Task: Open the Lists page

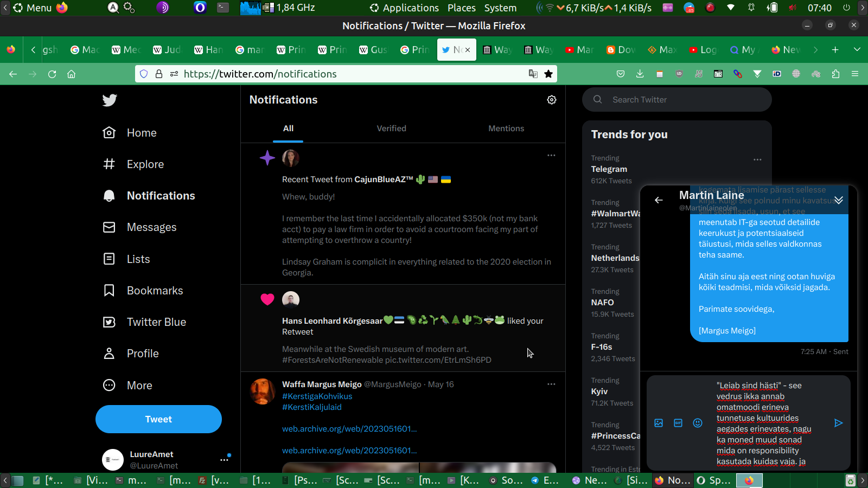Action: [x=126, y=259]
